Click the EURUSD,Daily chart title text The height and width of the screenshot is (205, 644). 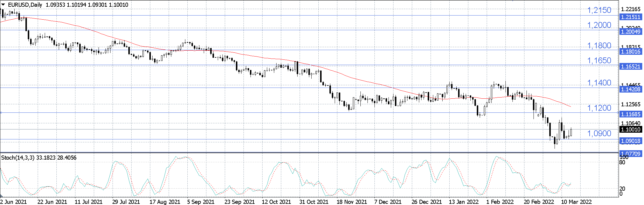(x=25, y=5)
